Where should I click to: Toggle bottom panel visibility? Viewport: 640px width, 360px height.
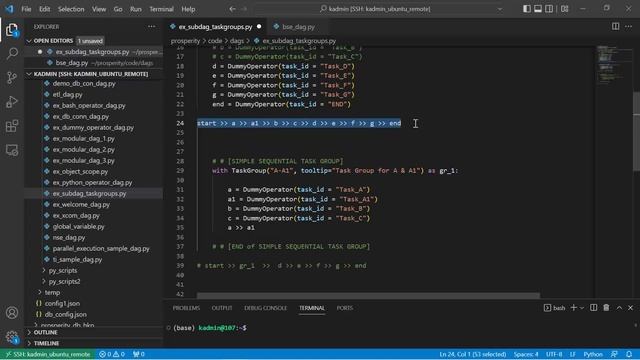538,9
